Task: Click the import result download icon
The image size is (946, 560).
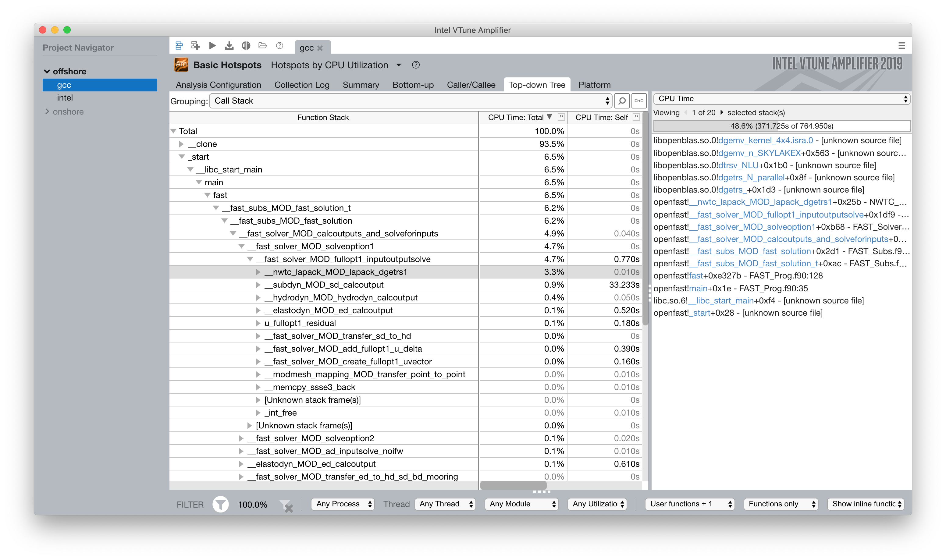Action: [x=229, y=46]
